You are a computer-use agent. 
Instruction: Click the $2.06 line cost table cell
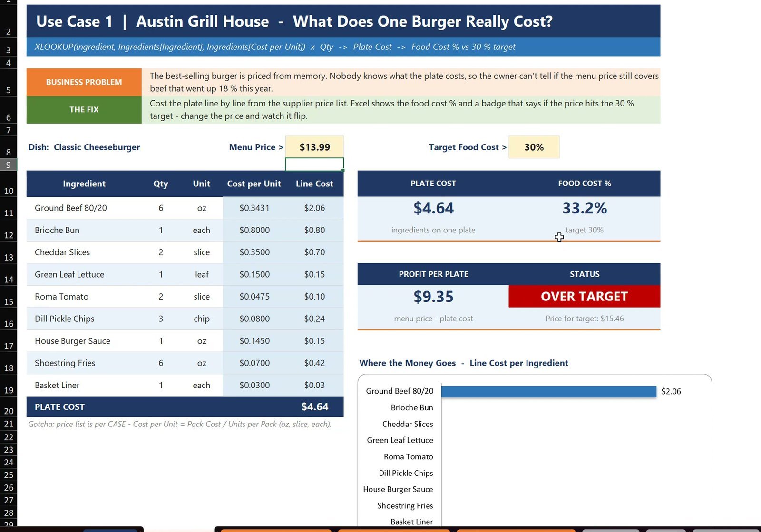tap(314, 208)
